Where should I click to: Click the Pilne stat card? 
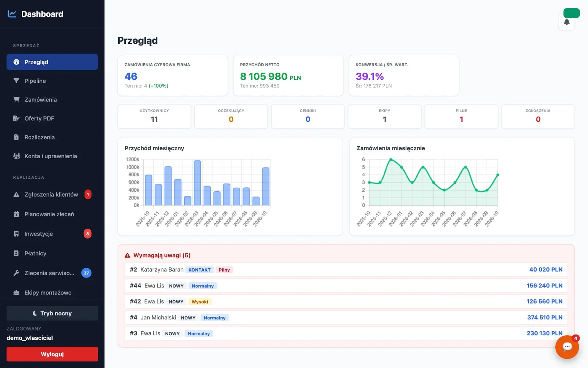[461, 116]
